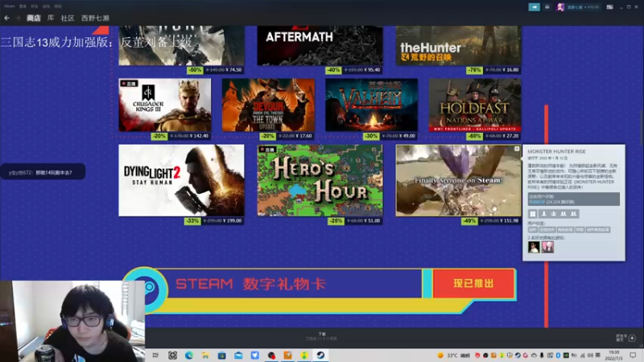Open the Crusader Kings III game tile
This screenshot has height=362, width=644.
coord(165,105)
